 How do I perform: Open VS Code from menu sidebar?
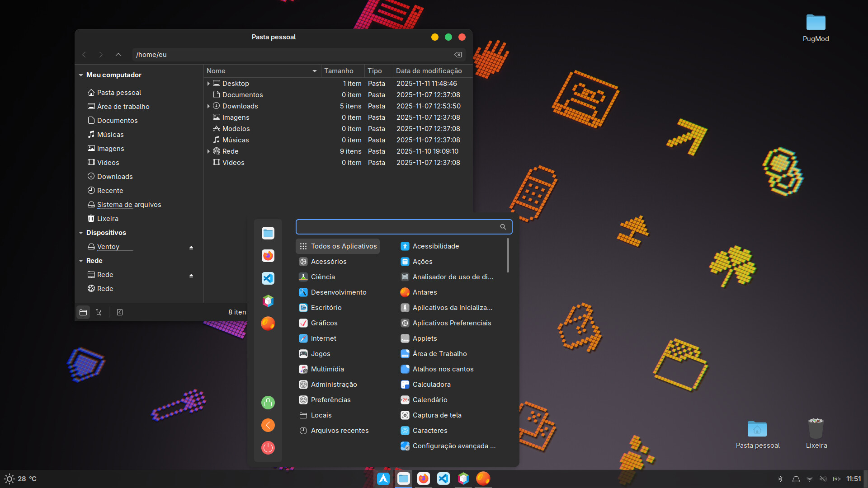pos(268,278)
